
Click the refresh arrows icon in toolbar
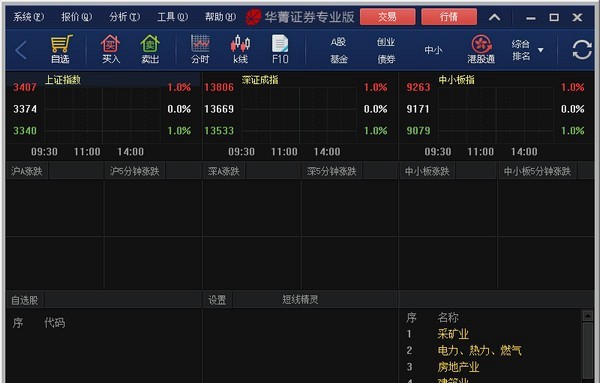(x=582, y=50)
